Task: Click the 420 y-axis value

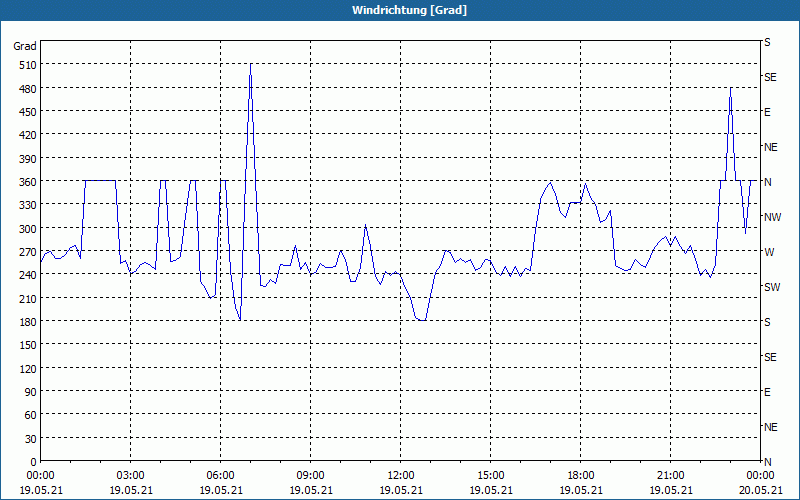Action: (x=29, y=135)
